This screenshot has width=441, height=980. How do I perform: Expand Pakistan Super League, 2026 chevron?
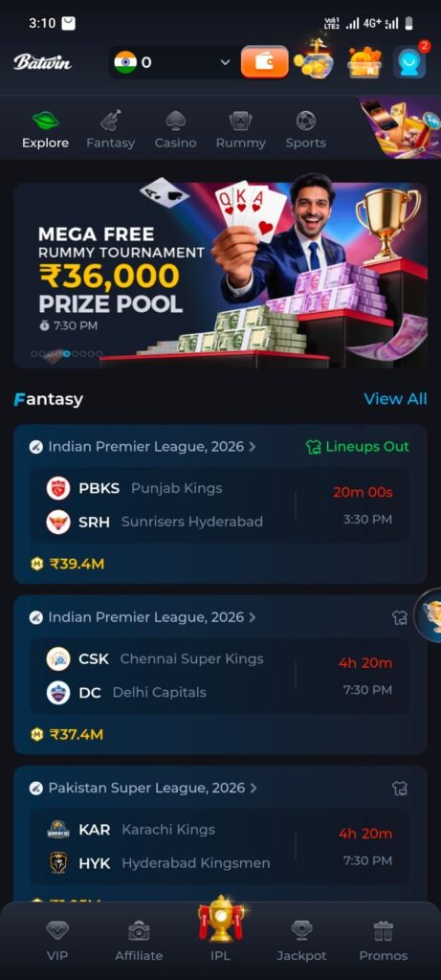coord(253,789)
